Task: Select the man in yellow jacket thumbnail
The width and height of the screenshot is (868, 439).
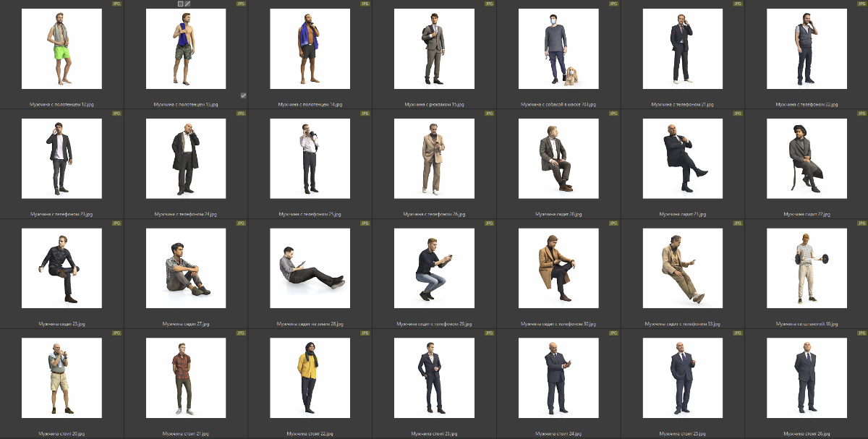Action: click(x=310, y=378)
